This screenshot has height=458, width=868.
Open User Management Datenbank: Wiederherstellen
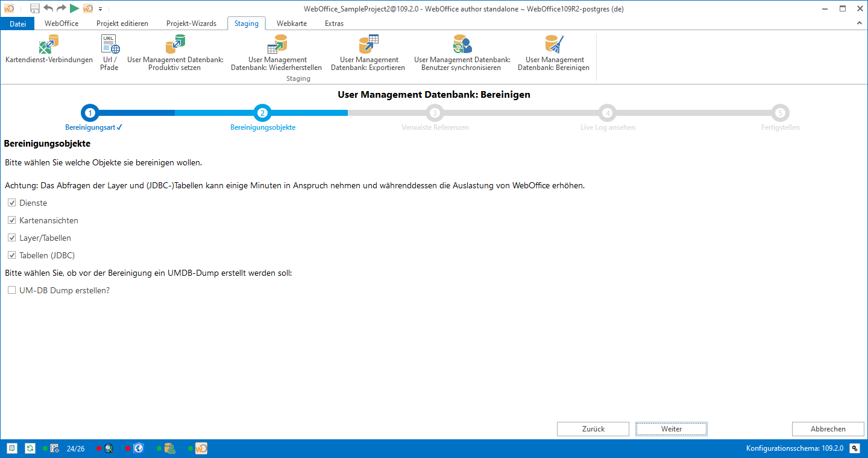(277, 52)
